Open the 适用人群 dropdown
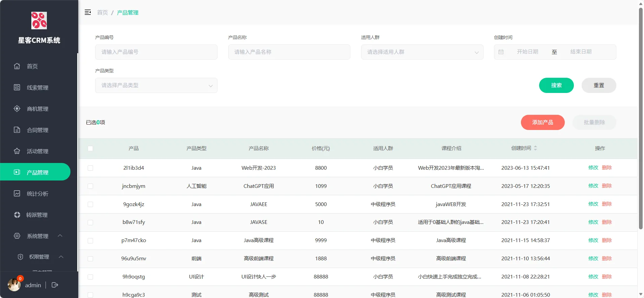Screen dimensions: 644x298 (422, 52)
